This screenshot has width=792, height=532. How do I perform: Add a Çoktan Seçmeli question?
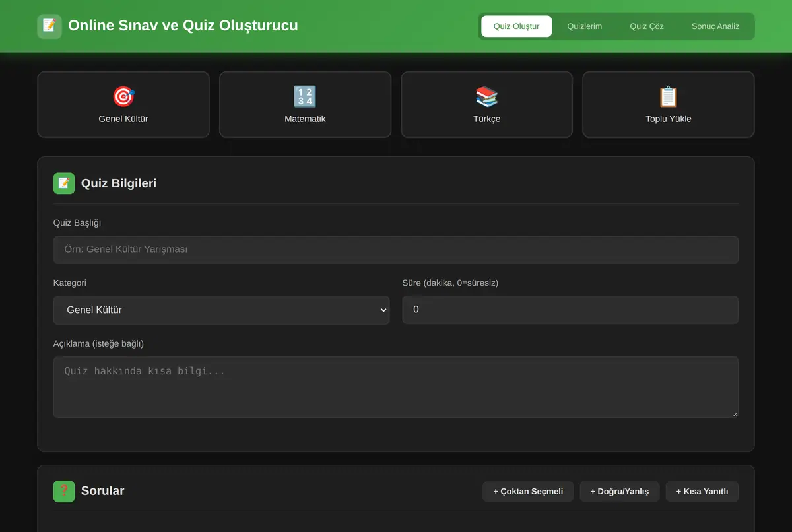528,492
